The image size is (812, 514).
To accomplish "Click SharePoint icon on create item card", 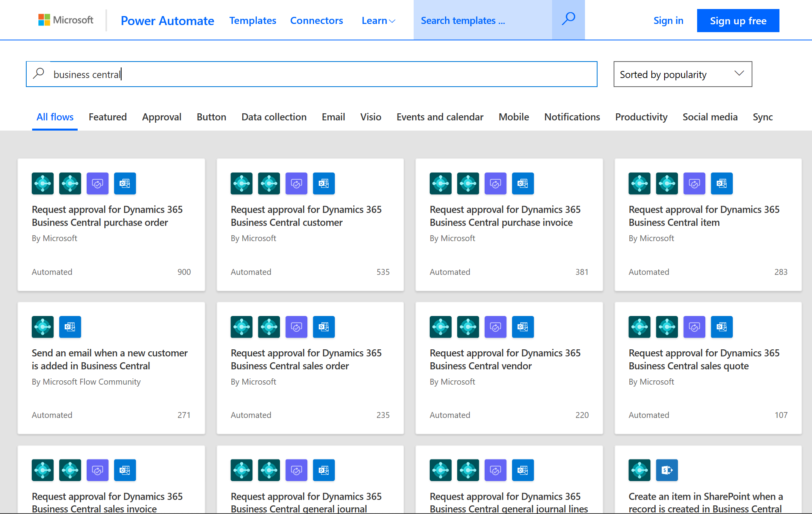I will pyautogui.click(x=667, y=470).
